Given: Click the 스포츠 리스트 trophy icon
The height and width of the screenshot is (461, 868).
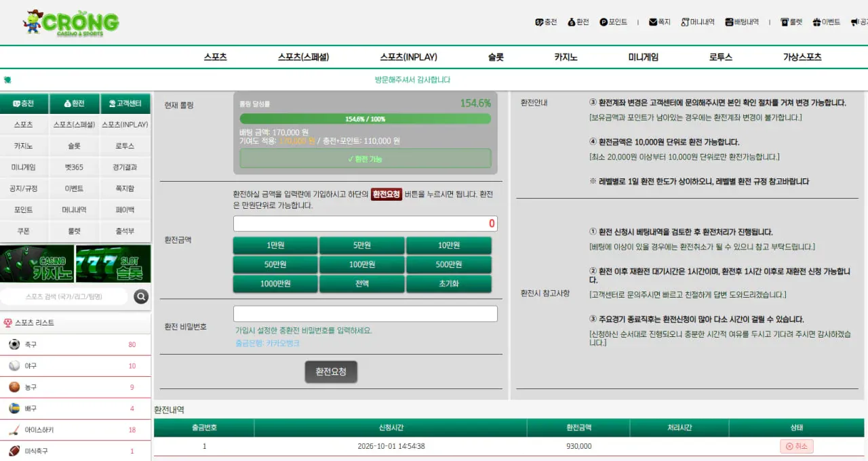Looking at the screenshot, I should [7, 323].
